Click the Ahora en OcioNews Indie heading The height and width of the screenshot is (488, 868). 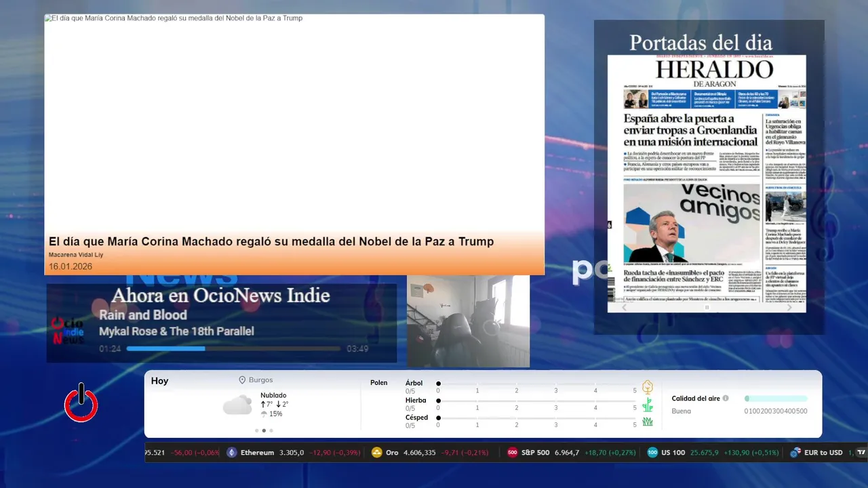pyautogui.click(x=220, y=296)
